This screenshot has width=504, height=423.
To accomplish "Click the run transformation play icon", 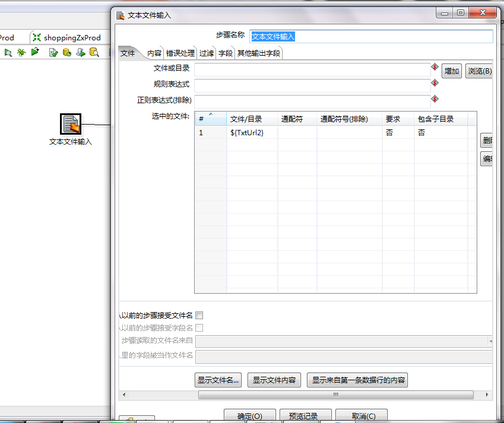I will 35,52.
